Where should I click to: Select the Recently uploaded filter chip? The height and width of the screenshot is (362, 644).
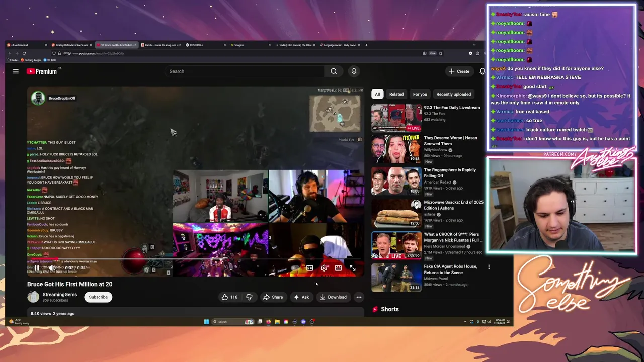click(454, 94)
